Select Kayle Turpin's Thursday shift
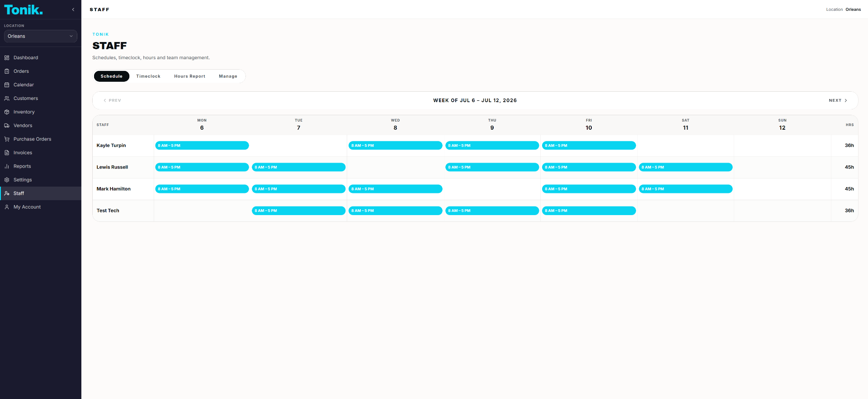The width and height of the screenshot is (868, 399). [492, 146]
